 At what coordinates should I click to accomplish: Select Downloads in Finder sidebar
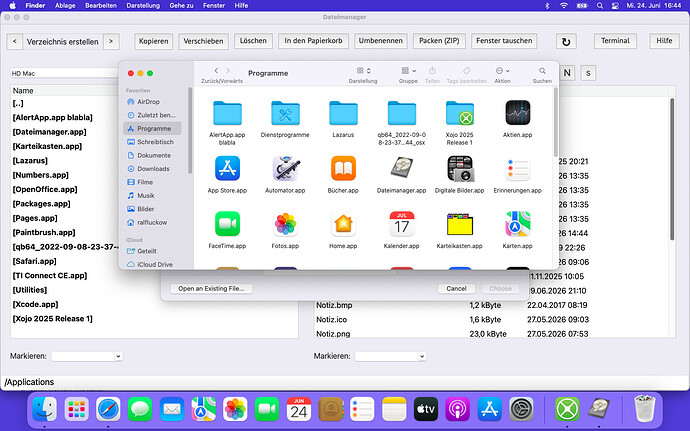tap(153, 169)
